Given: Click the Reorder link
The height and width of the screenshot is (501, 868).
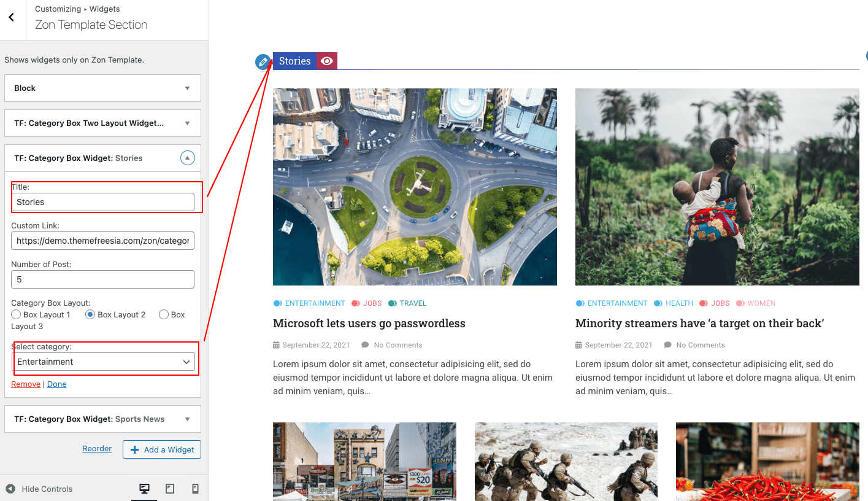Looking at the screenshot, I should [x=97, y=449].
